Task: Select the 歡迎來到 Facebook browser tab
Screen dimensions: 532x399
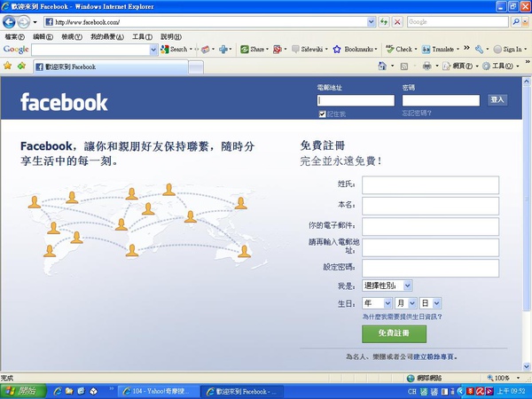Action: (x=111, y=66)
